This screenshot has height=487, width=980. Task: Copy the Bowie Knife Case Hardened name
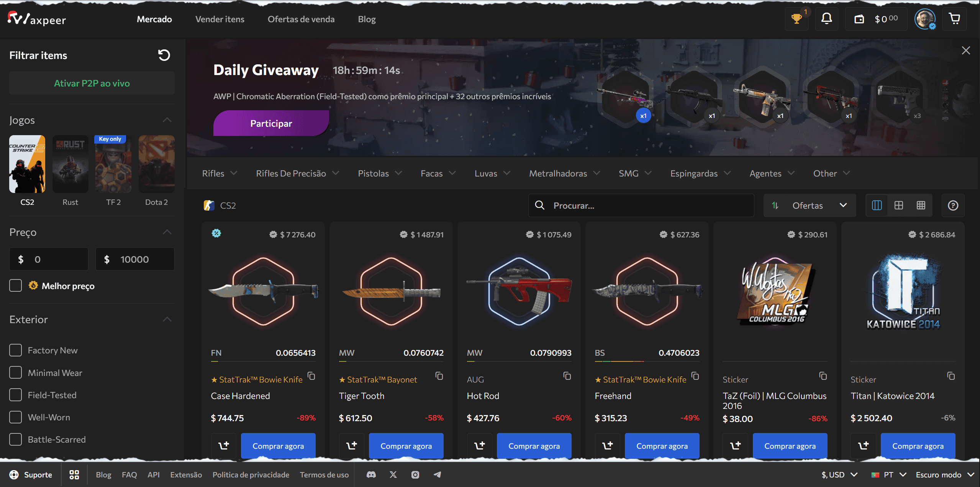(x=311, y=376)
